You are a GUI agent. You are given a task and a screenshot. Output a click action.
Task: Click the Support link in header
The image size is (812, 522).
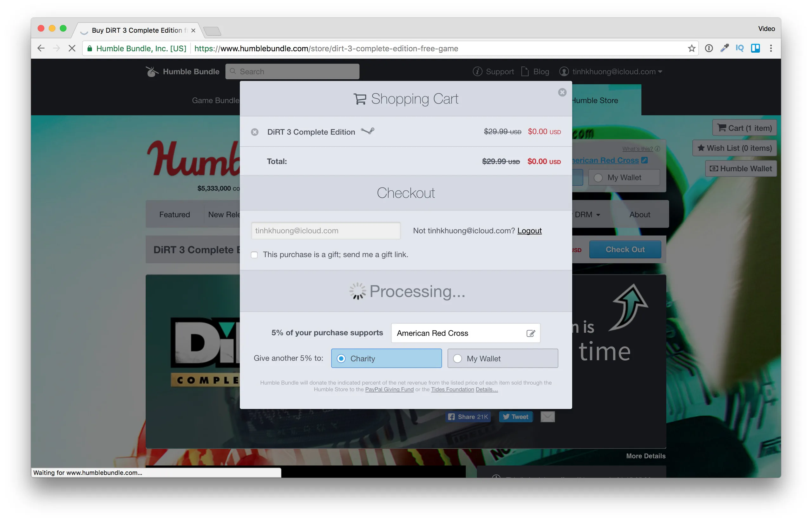pyautogui.click(x=493, y=71)
